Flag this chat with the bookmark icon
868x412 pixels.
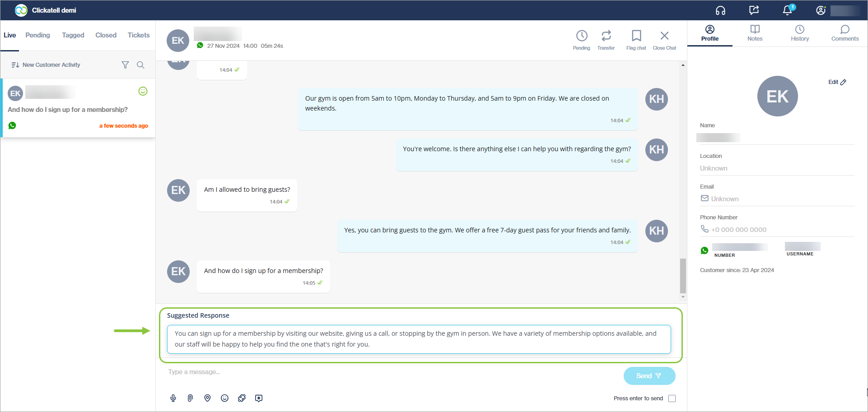click(636, 40)
